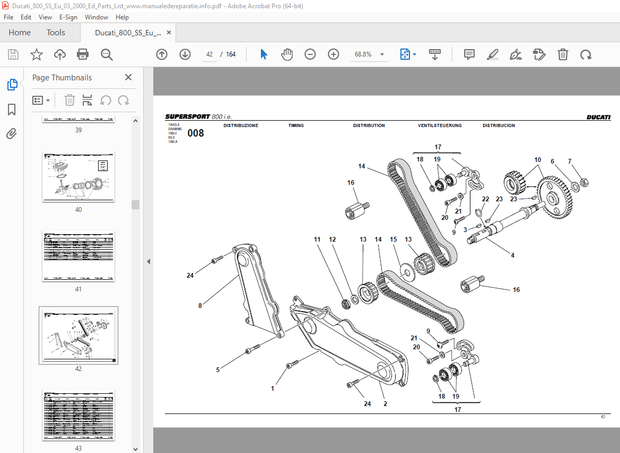Viewport: 620px width, 453px height.
Task: Expand fit page options arrow
Action: [x=414, y=54]
